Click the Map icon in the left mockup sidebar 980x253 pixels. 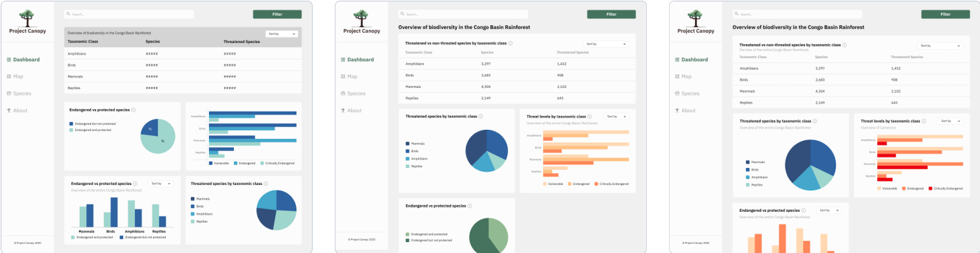9,77
